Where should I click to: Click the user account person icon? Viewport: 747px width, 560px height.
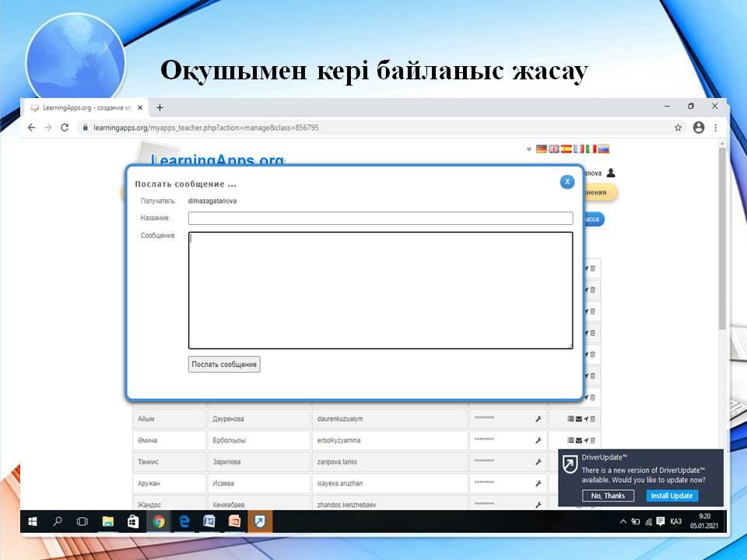(x=611, y=173)
